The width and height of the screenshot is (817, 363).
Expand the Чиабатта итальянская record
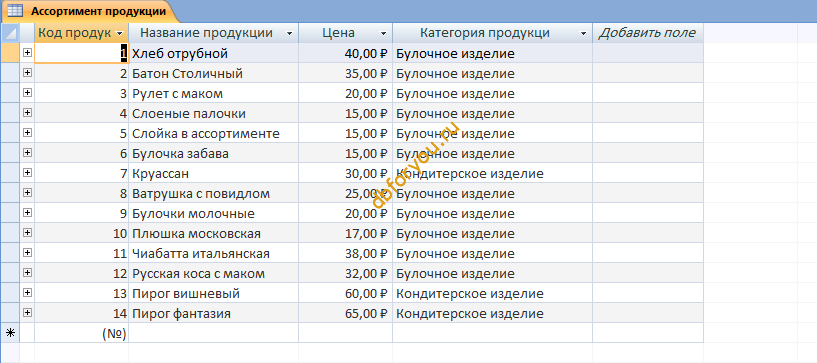pyautogui.click(x=27, y=253)
